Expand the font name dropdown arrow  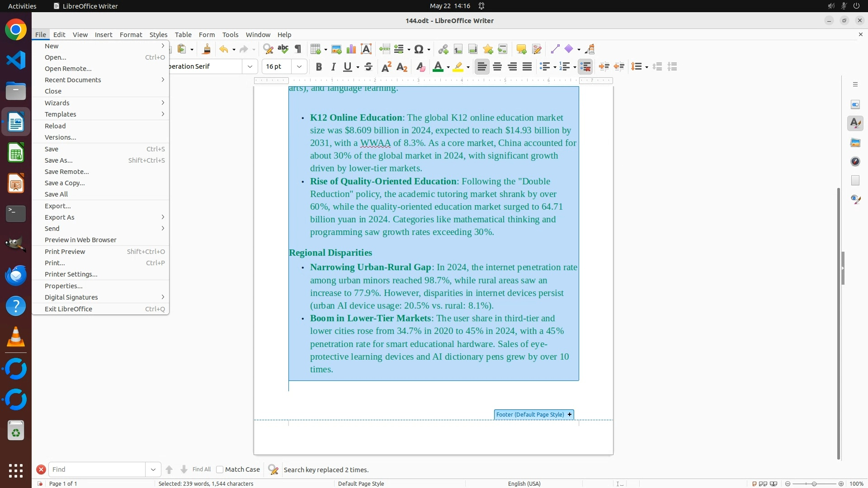(x=250, y=67)
